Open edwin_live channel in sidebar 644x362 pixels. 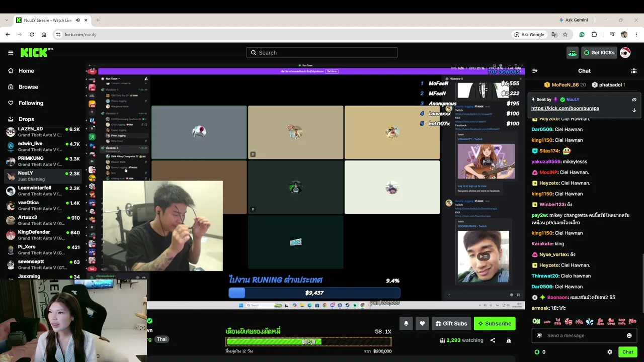click(43, 147)
